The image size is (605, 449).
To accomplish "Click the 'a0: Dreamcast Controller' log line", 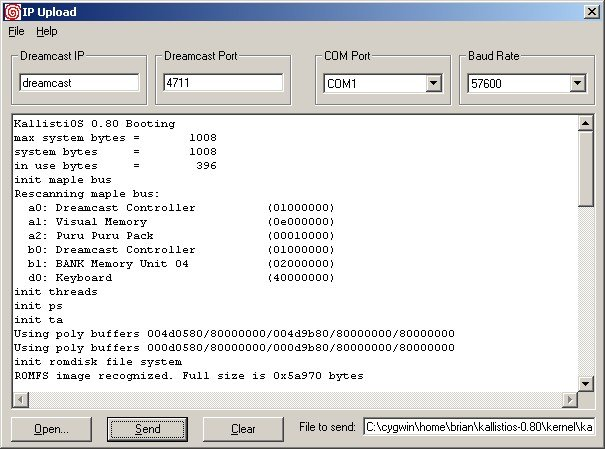I will (181, 208).
